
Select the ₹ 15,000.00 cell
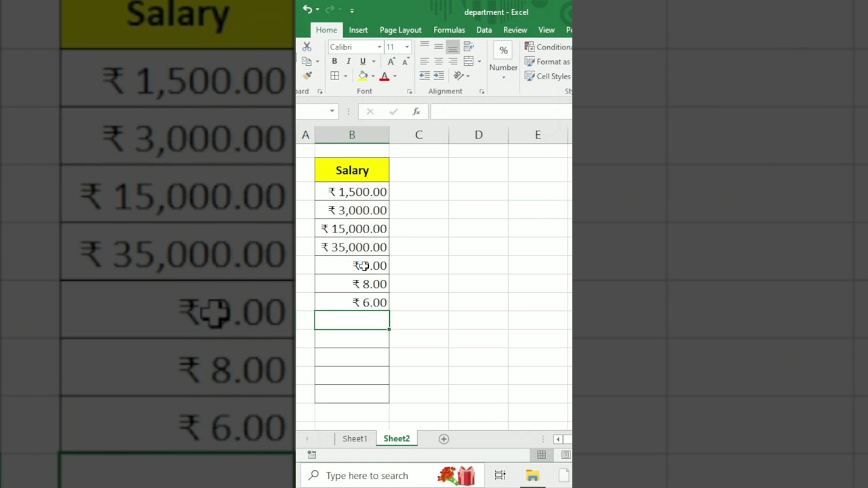click(x=352, y=229)
